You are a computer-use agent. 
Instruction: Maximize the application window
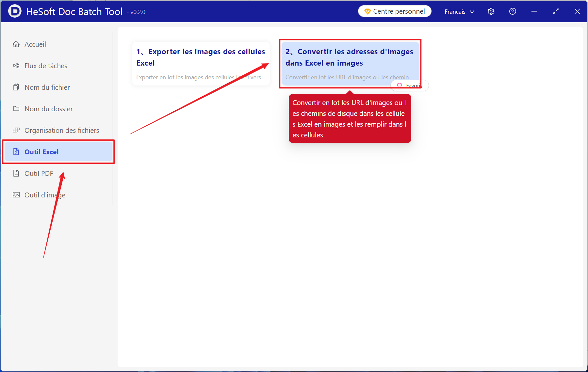coord(556,11)
